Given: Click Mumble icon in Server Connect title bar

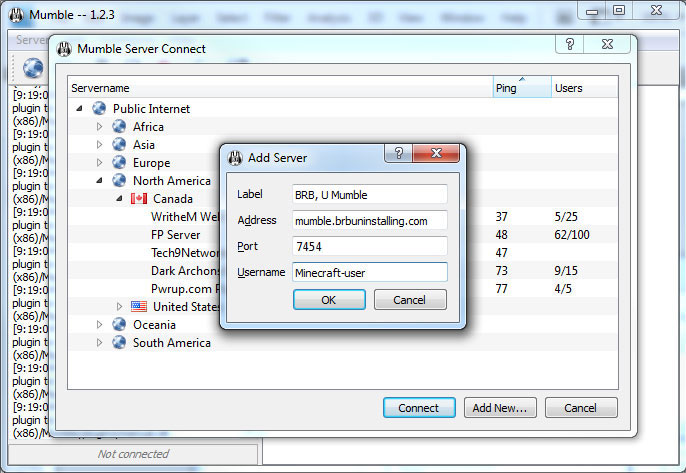Looking at the screenshot, I should click(64, 49).
